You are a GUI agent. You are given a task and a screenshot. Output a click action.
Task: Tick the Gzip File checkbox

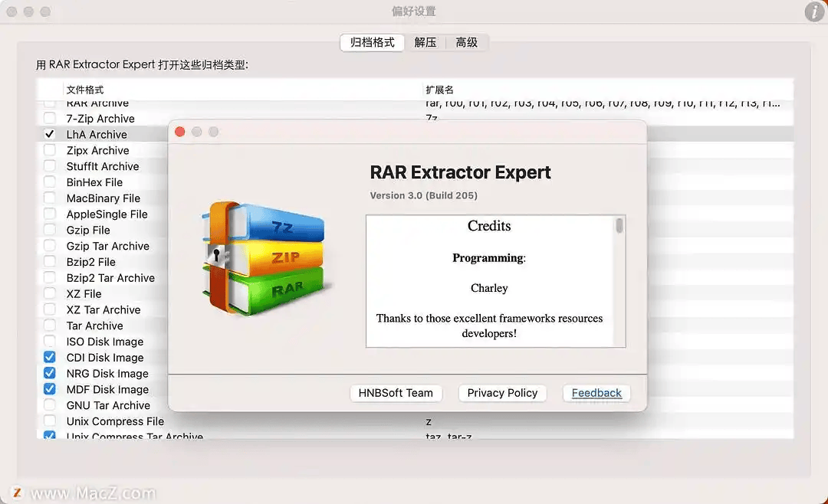(50, 230)
